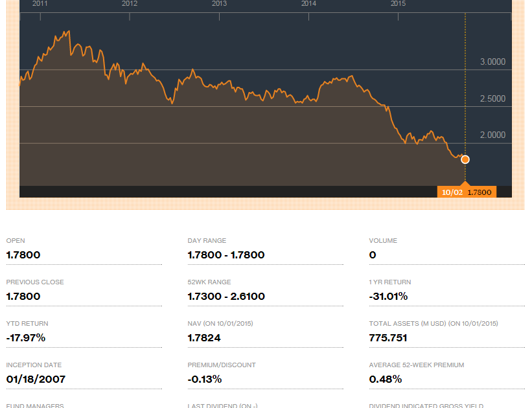The width and height of the screenshot is (532, 408).
Task: Click the orange 10/02 date flag
Action: tap(452, 192)
